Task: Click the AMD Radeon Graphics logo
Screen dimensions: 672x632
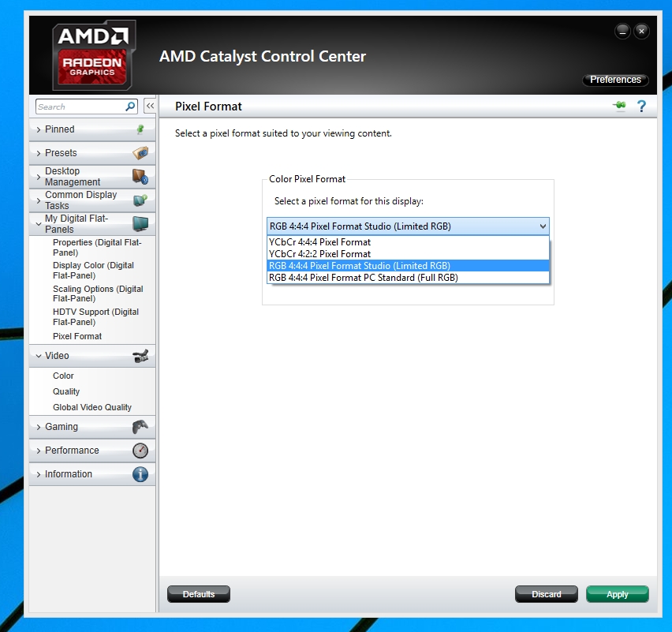Action: click(93, 55)
